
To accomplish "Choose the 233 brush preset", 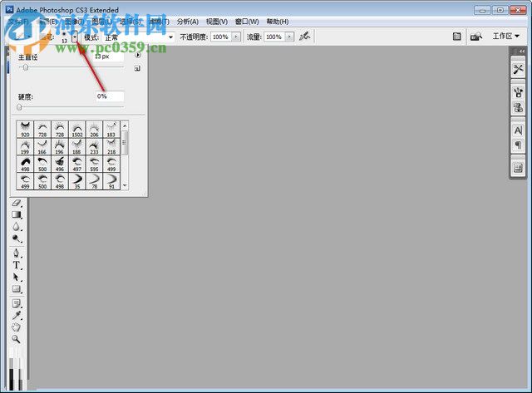I will (x=94, y=146).
